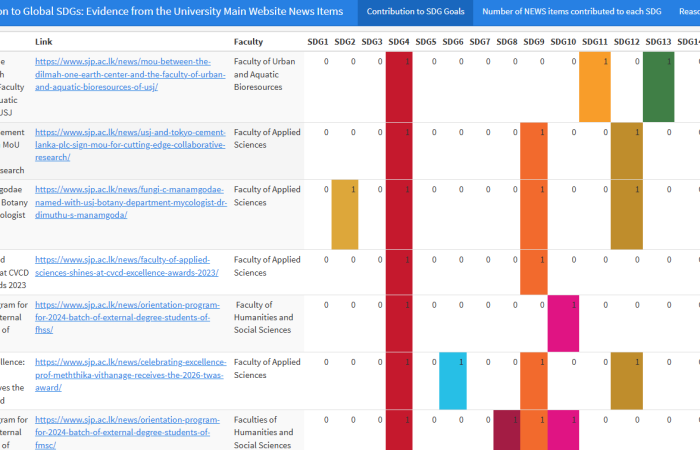
Task: Click the Link column header
Action: tap(44, 42)
